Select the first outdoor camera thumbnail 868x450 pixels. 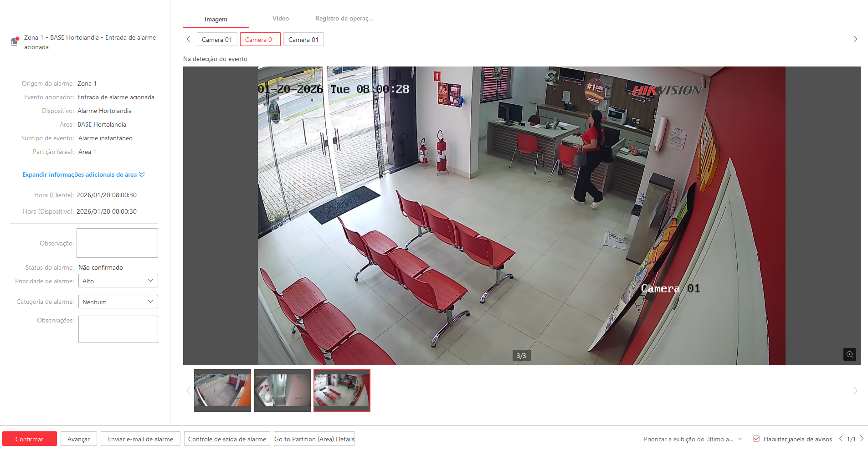(222, 390)
